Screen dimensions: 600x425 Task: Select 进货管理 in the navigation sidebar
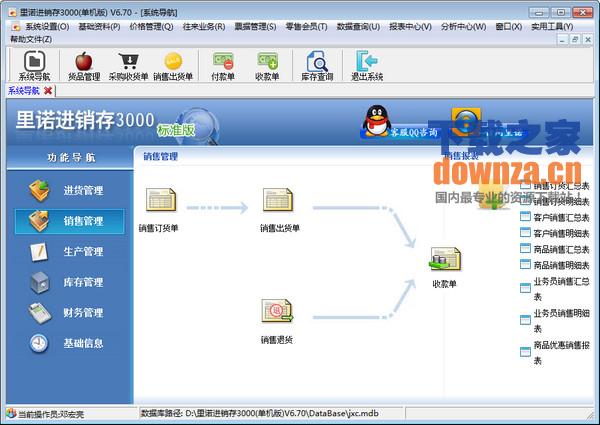click(x=69, y=190)
